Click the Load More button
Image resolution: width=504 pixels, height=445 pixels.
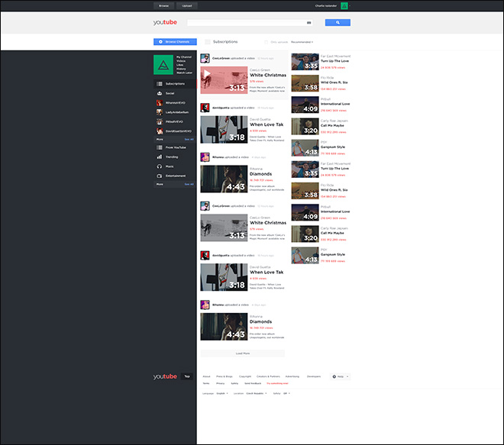[243, 353]
